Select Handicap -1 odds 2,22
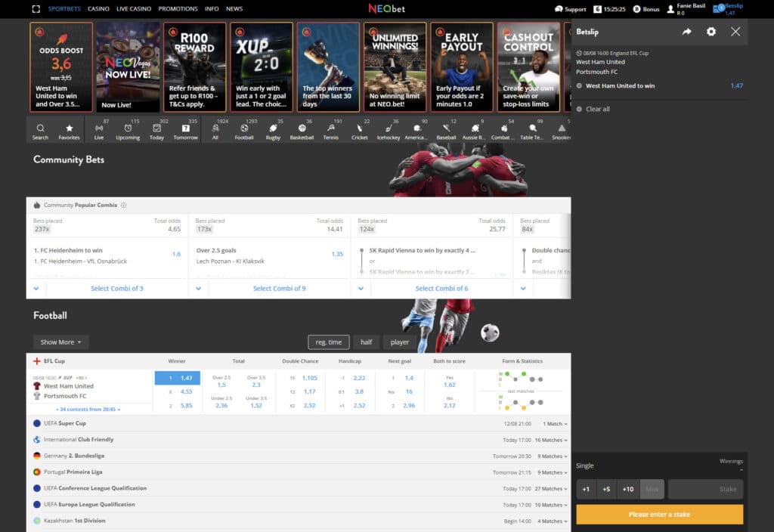Image resolution: width=774 pixels, height=532 pixels. coord(353,378)
